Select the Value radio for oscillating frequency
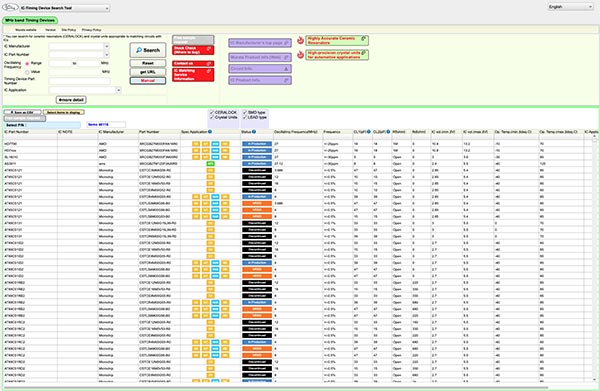600x391 pixels. pyautogui.click(x=27, y=72)
